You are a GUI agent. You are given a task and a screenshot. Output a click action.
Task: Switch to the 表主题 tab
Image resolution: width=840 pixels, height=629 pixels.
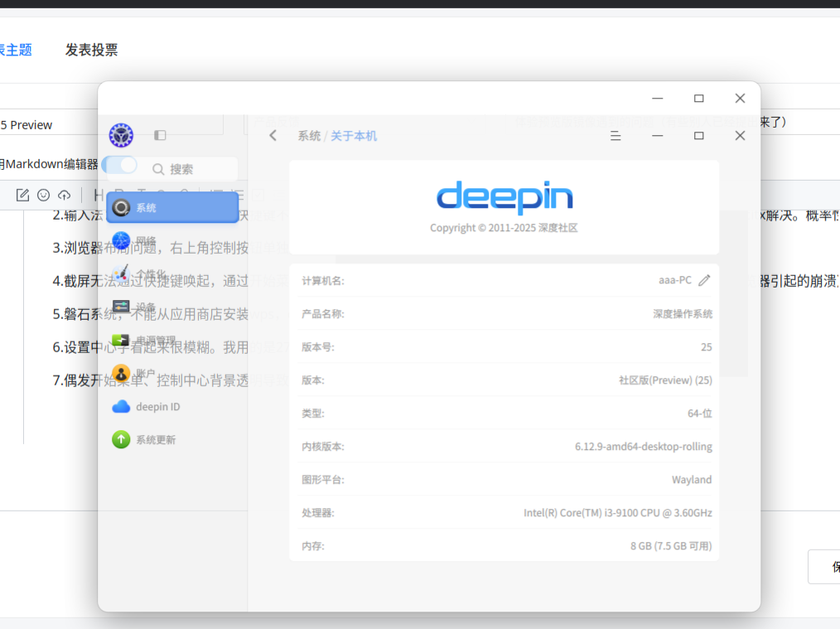[x=16, y=50]
